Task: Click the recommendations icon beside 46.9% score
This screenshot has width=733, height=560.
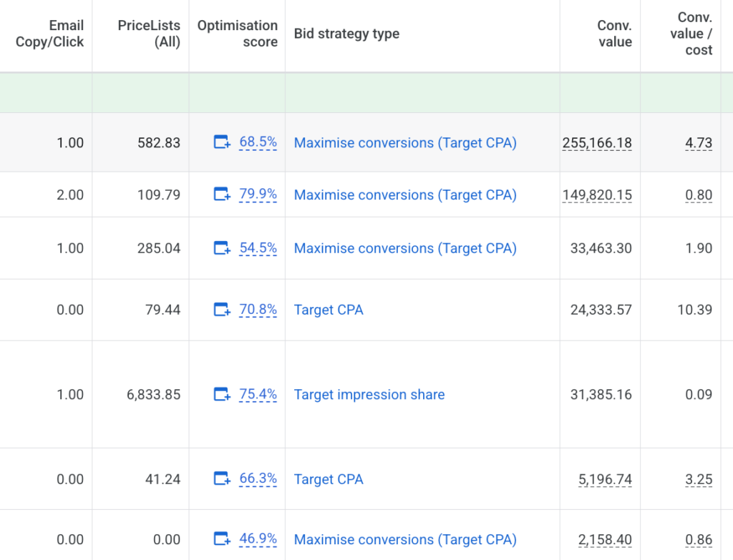Action: (223, 539)
